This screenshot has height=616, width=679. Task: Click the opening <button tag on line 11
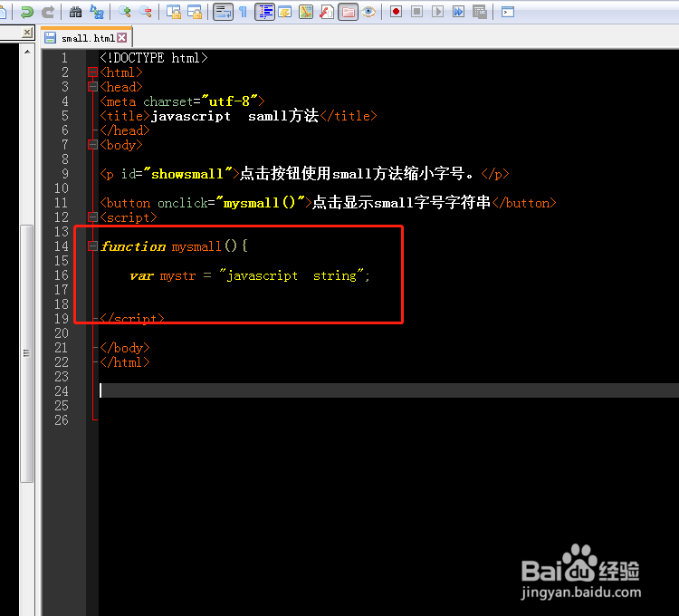tap(125, 203)
